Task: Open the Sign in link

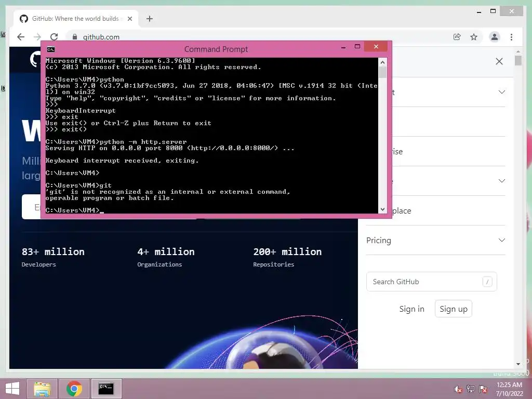Action: pos(411,309)
